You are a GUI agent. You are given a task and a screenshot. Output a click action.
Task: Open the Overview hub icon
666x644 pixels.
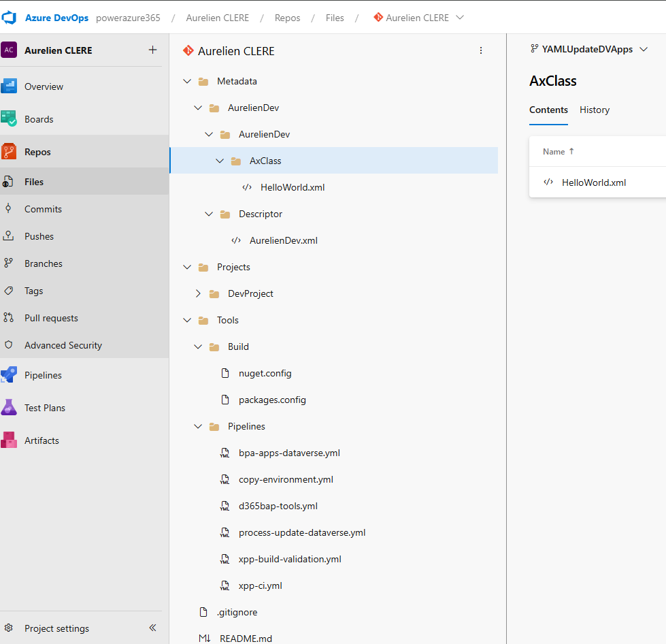pos(9,86)
